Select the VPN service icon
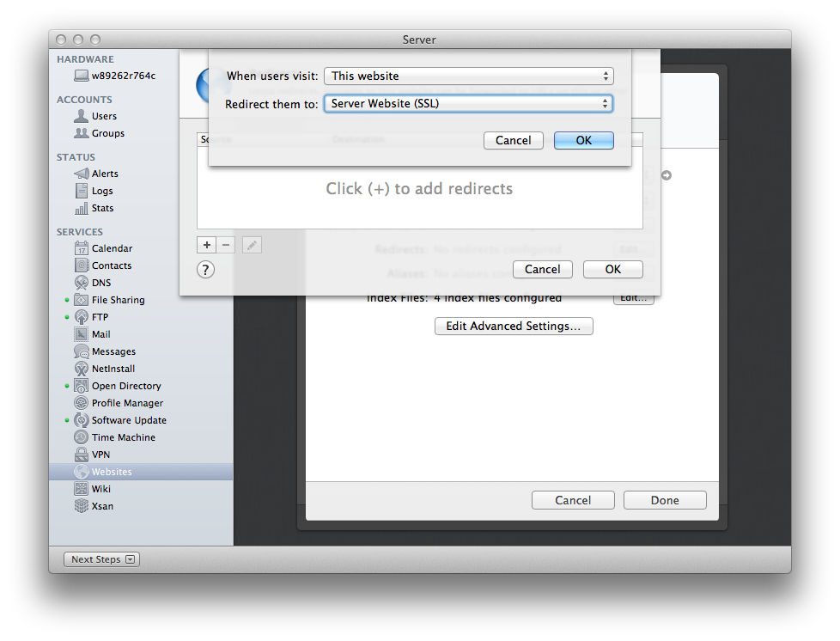 (x=82, y=455)
